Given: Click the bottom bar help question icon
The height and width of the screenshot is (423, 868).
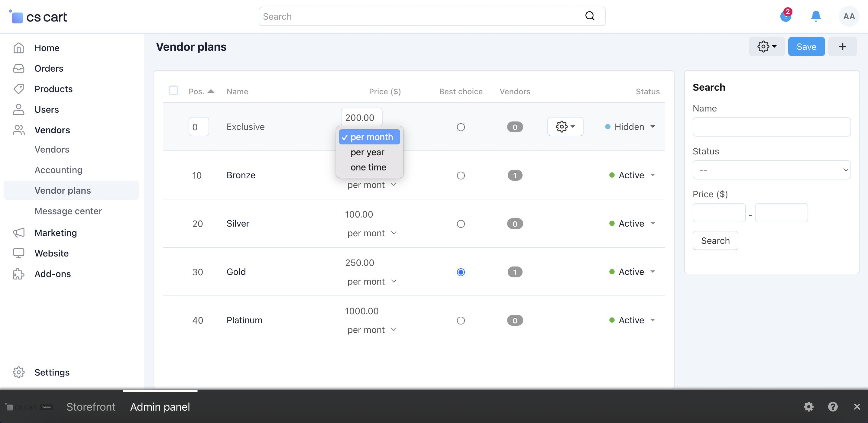Looking at the screenshot, I should click(833, 407).
